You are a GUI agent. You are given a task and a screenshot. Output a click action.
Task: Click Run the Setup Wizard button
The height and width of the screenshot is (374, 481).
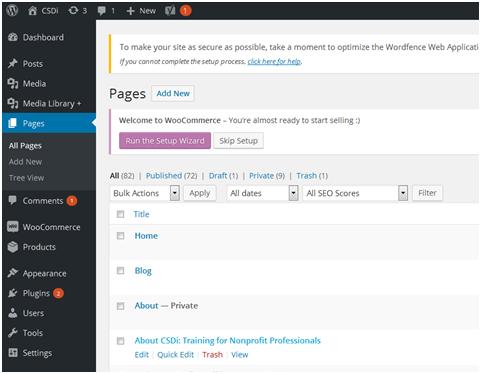tap(165, 141)
